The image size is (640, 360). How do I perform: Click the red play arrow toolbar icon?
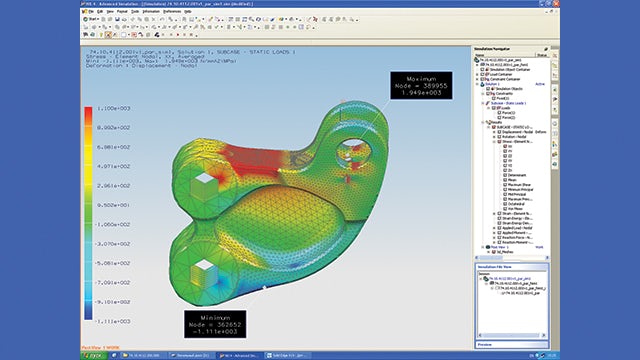point(178,35)
